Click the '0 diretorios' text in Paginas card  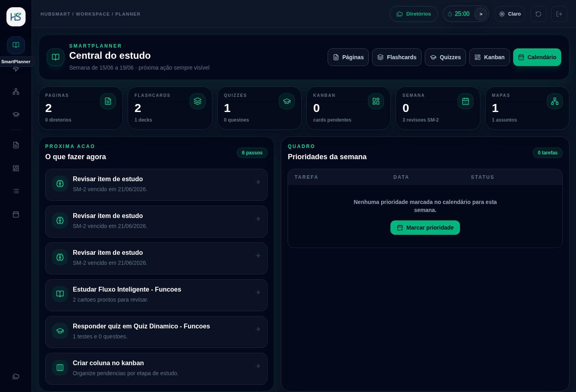point(58,120)
